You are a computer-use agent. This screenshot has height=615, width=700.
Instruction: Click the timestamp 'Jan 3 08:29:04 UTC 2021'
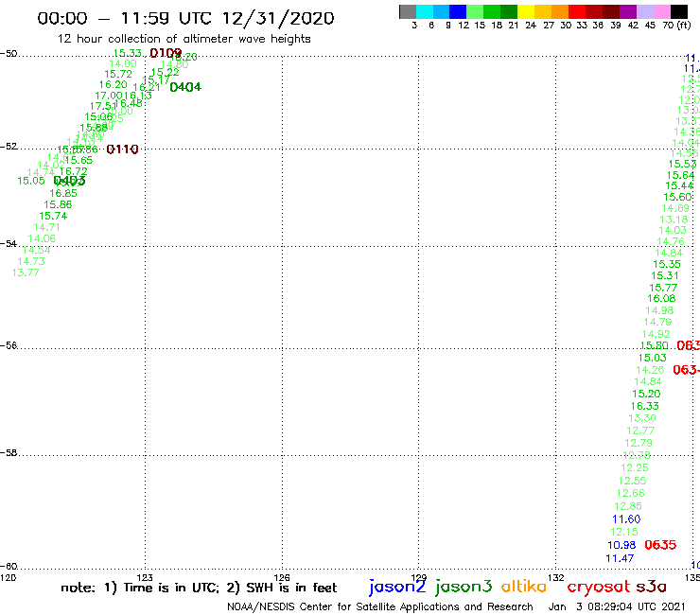(x=617, y=606)
